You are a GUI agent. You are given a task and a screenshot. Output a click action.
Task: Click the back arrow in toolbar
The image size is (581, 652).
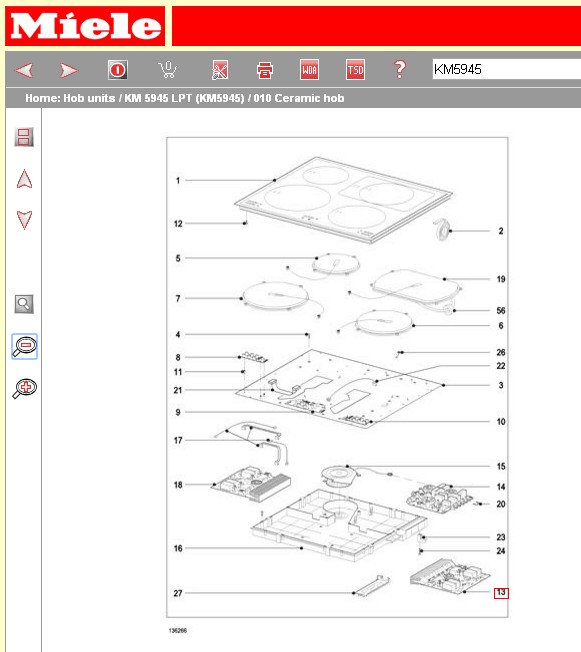click(x=24, y=70)
